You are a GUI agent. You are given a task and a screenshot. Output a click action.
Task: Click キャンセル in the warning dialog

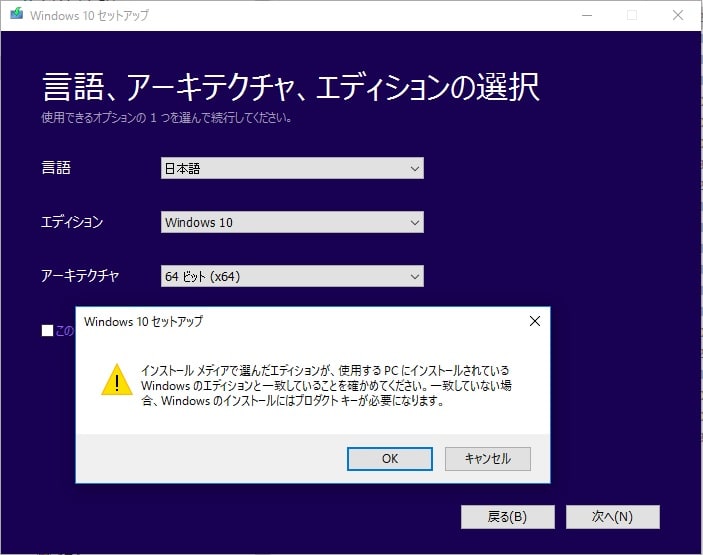click(x=488, y=459)
